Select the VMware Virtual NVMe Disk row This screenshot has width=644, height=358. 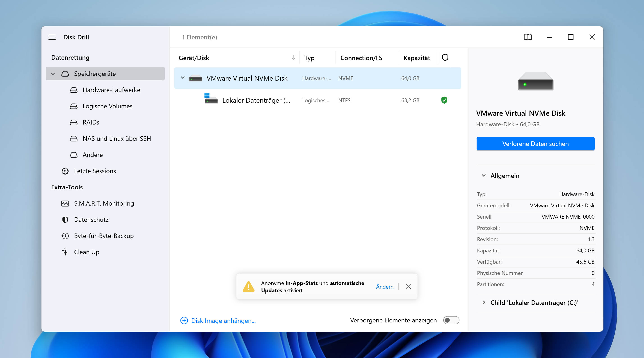(317, 78)
